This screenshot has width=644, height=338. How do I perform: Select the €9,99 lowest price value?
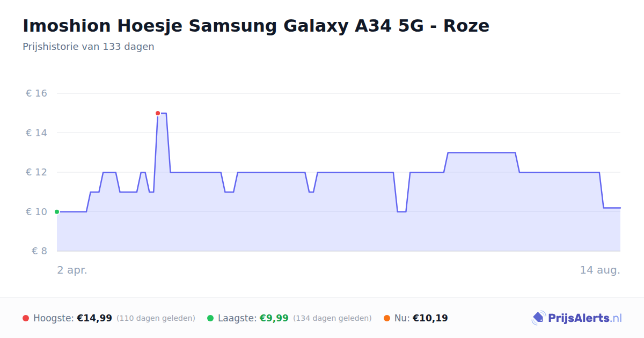point(274,318)
